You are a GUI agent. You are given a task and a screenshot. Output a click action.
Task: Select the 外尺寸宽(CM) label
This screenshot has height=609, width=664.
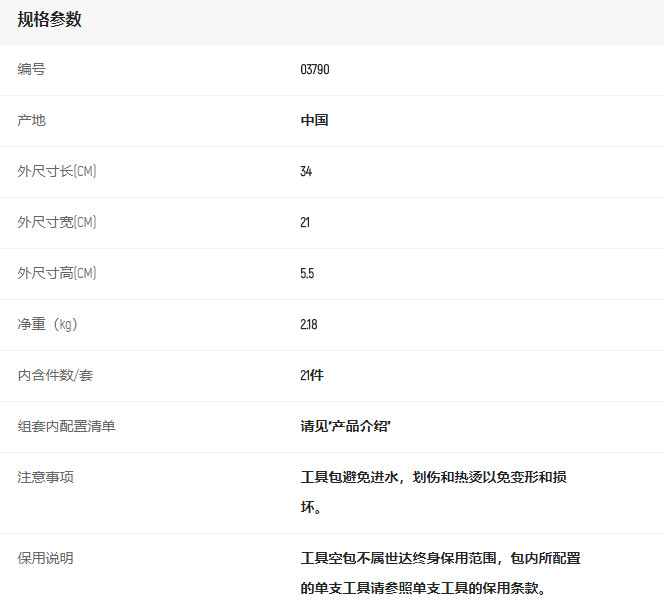click(x=57, y=223)
